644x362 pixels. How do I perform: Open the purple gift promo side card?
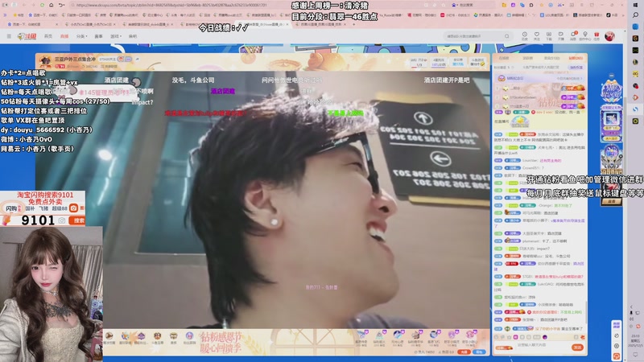[x=611, y=123]
